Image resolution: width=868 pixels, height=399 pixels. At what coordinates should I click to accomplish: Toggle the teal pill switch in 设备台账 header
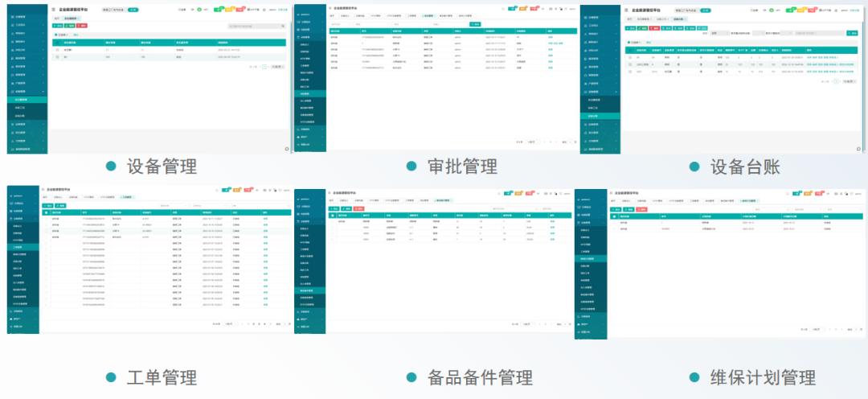(706, 10)
